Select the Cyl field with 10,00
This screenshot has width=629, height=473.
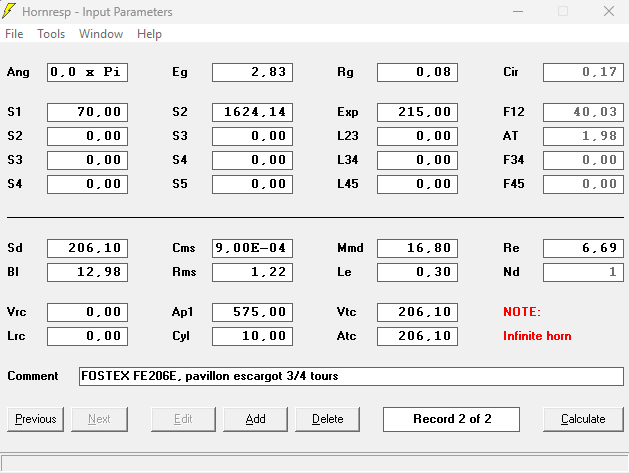(x=252, y=336)
